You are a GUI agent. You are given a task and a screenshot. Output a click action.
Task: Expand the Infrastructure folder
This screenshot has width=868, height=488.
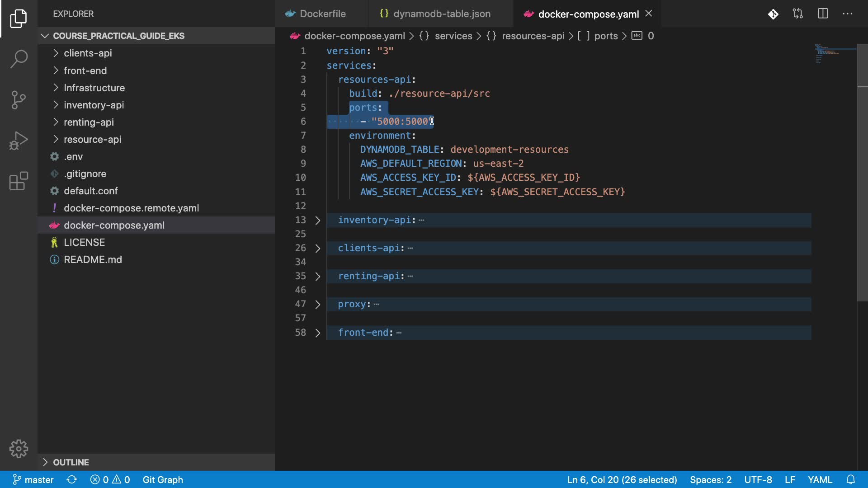click(x=94, y=88)
